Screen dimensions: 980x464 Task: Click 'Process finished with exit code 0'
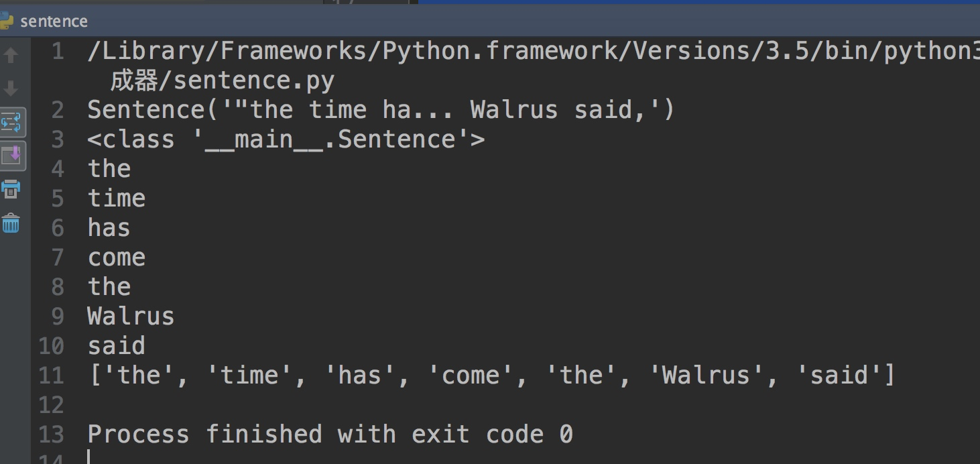330,434
